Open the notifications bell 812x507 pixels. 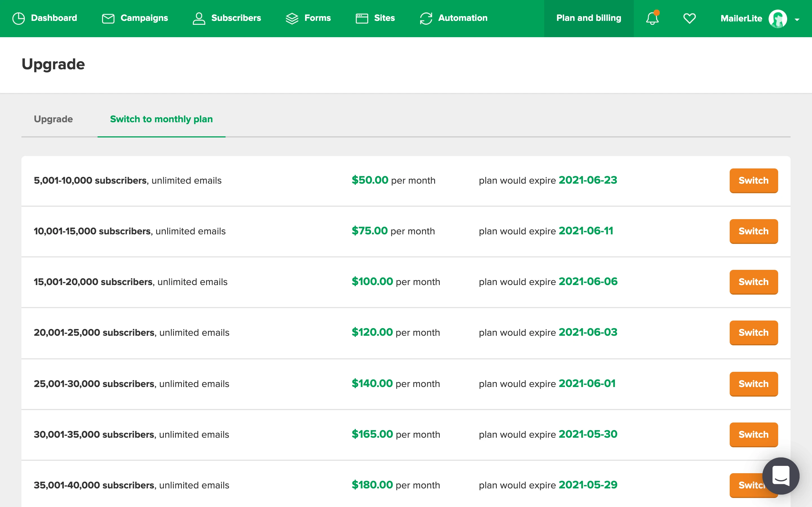(652, 18)
